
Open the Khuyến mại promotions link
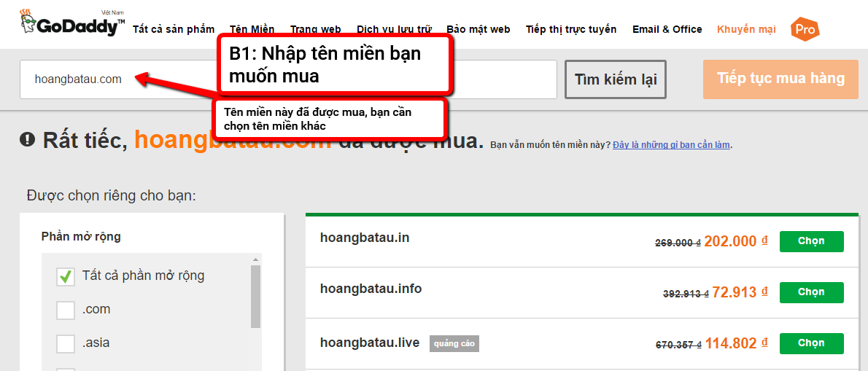746,30
